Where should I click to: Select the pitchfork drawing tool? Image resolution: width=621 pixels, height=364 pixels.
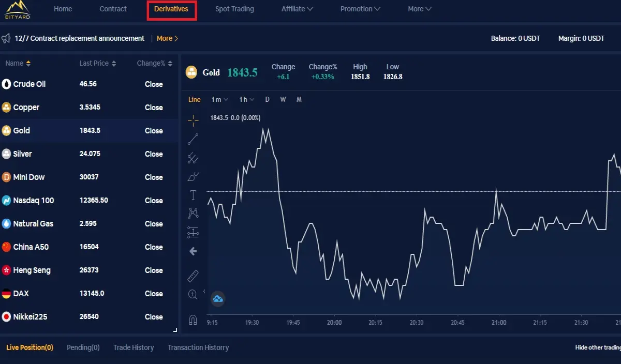[193, 158]
